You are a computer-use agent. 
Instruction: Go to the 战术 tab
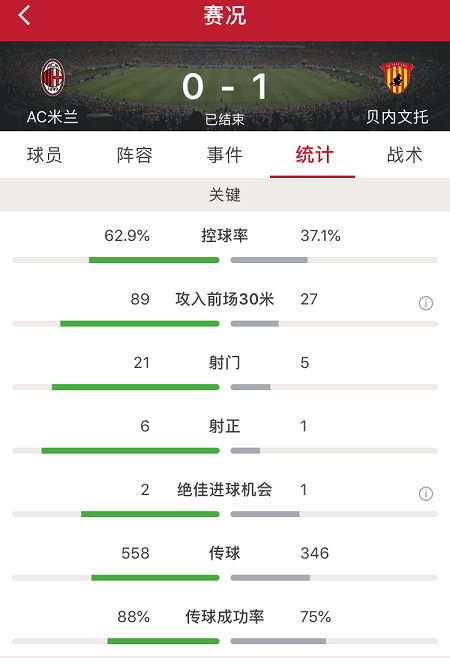point(404,155)
